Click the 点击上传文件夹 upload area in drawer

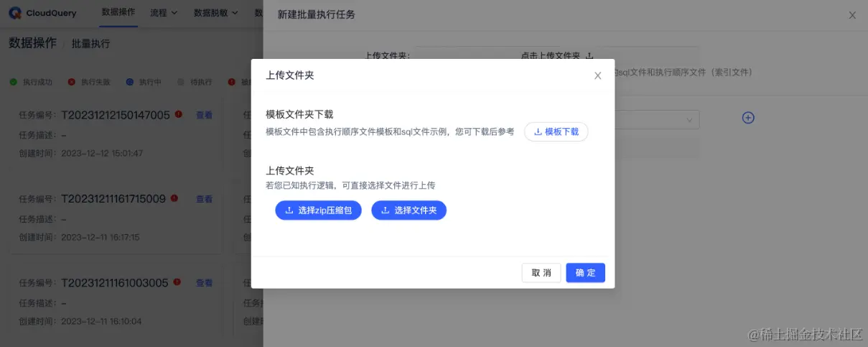[x=557, y=55]
